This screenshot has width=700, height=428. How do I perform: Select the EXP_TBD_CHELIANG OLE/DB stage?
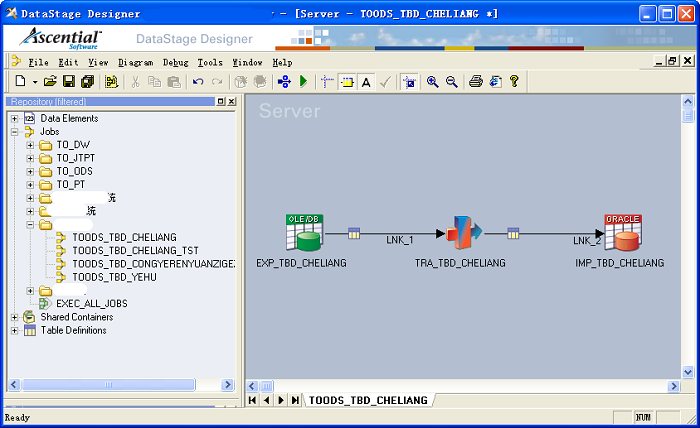point(304,232)
